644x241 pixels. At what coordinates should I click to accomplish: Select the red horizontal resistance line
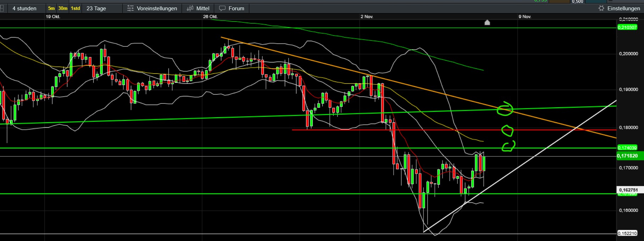point(355,130)
